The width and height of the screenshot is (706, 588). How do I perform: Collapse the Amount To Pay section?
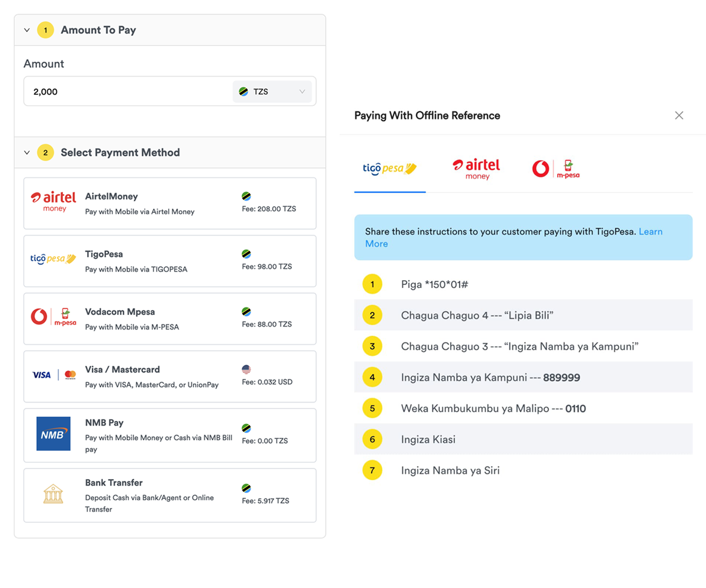click(x=26, y=30)
